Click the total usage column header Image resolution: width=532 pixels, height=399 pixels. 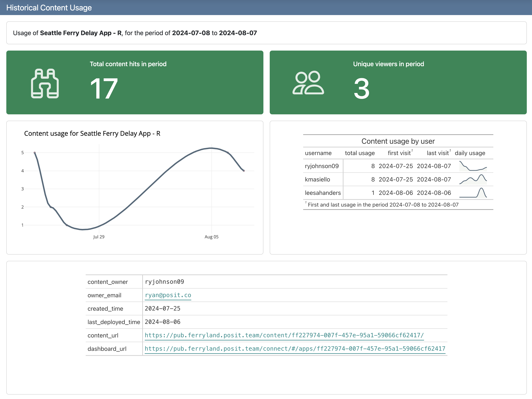(x=360, y=153)
